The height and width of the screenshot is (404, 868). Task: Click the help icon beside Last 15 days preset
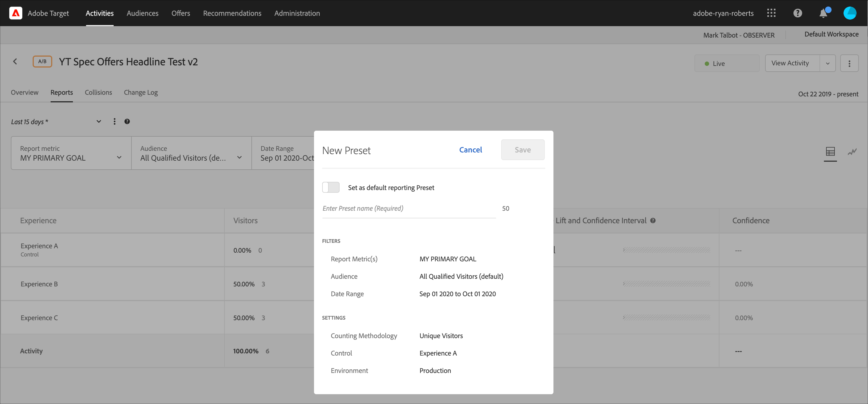click(127, 121)
